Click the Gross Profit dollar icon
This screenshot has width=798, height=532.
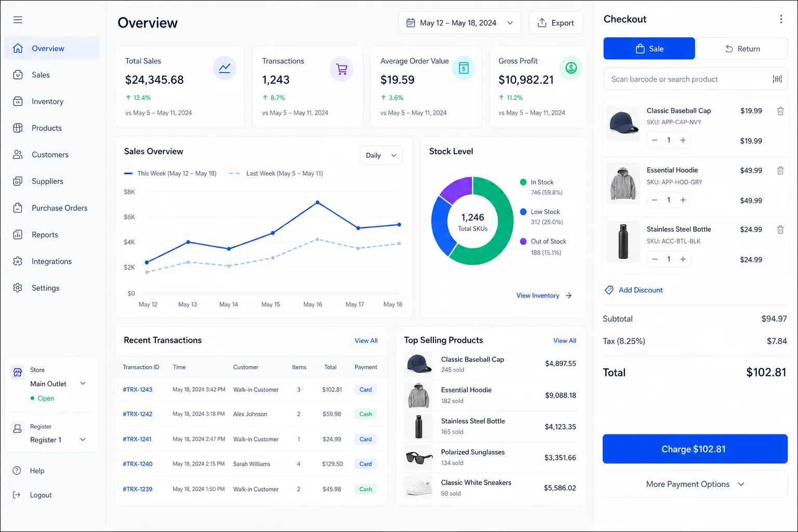571,68
